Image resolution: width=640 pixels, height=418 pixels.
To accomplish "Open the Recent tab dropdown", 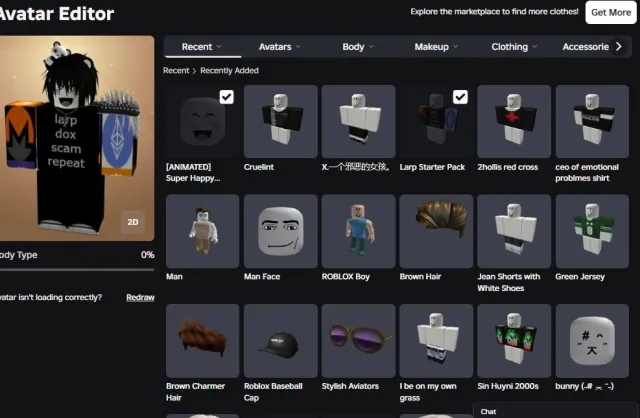I will (202, 47).
